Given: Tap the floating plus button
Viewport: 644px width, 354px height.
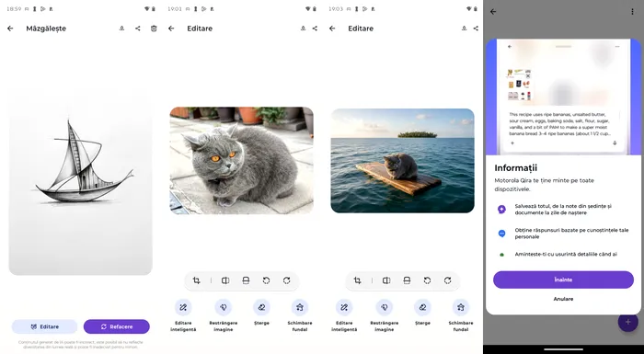Looking at the screenshot, I should [x=628, y=322].
